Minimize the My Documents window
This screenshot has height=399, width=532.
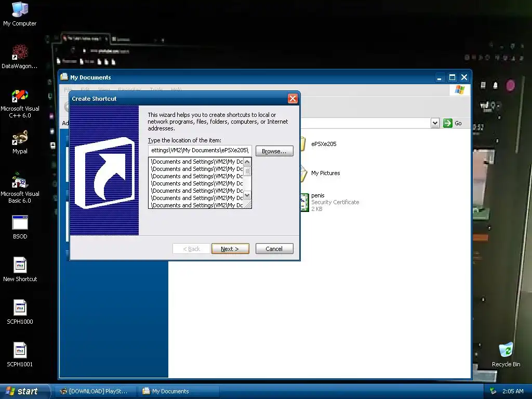click(440, 77)
